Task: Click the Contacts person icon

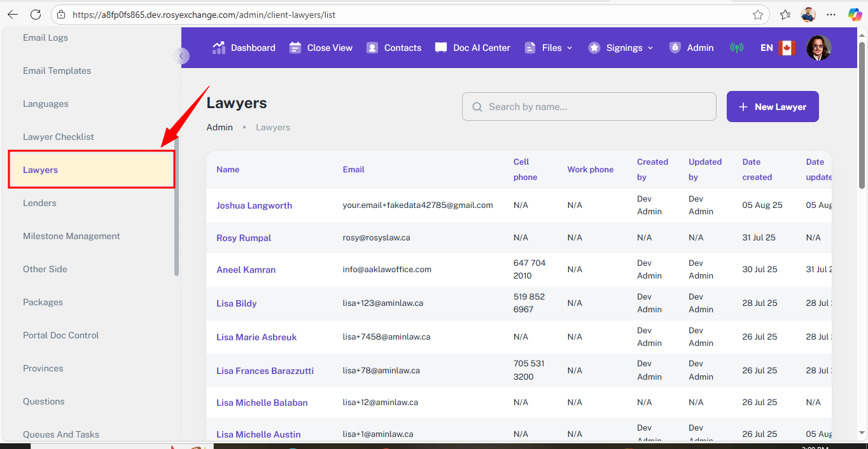Action: [x=372, y=48]
